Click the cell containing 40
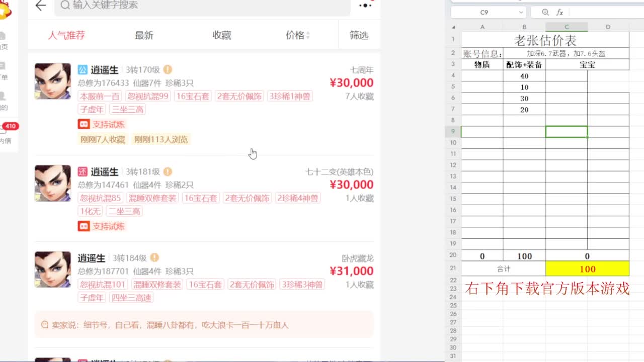Image resolution: width=644 pixels, height=362 pixels. (x=524, y=76)
